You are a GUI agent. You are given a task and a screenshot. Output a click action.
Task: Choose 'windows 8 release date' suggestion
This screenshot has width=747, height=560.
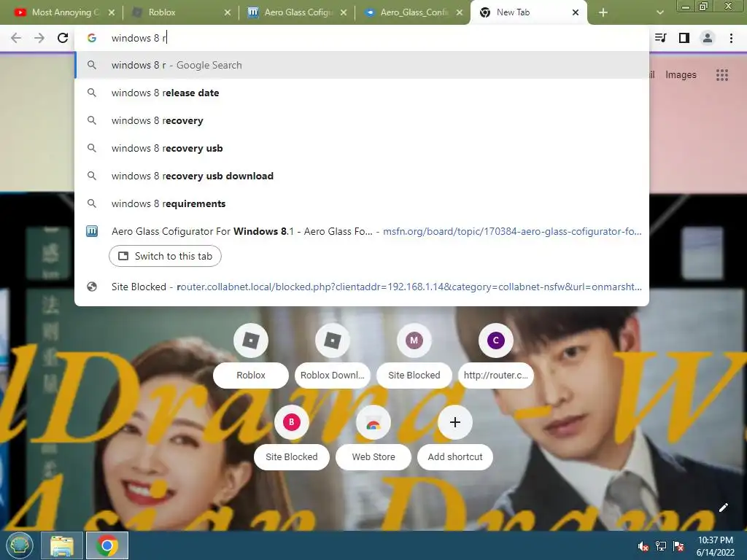point(362,93)
